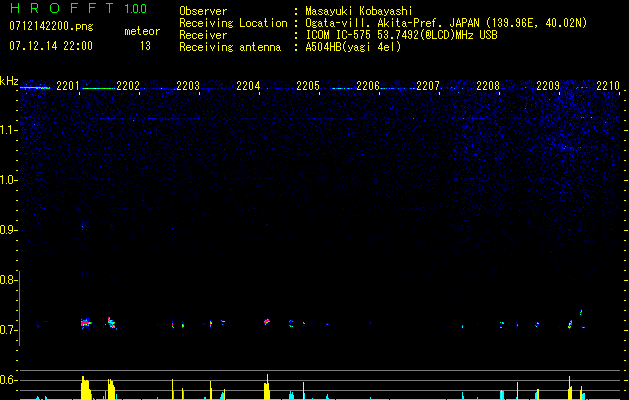
Task: Click the 2205 time marker
Action: coord(308,86)
